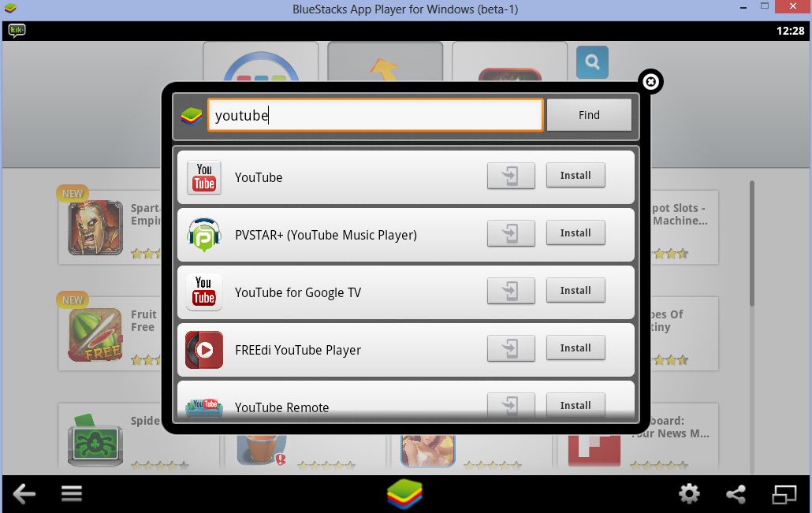812x513 pixels.
Task: Click the BlueStacks icon in title bar
Action: (x=10, y=9)
